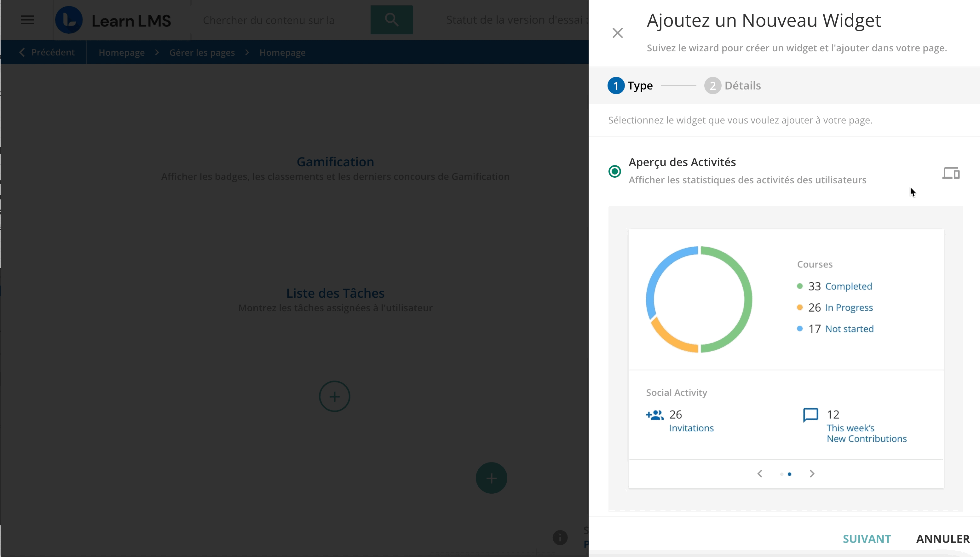Open Gérer les pages breadcrumb
Screen dimensions: 980x557
(x=202, y=52)
